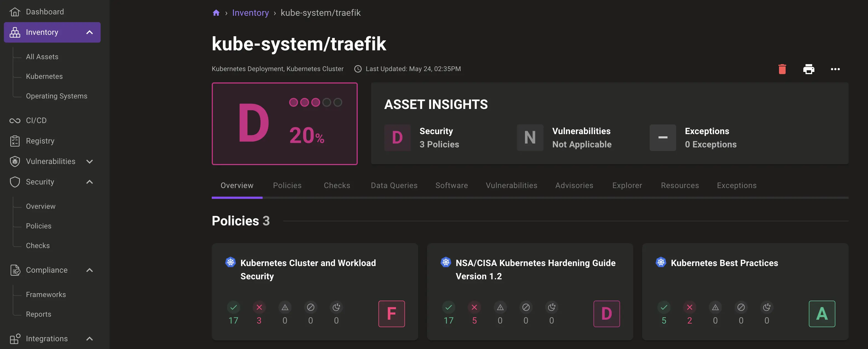Screen dimensions: 868x349
Task: Click A grade on Kubernetes Best Practices
Action: [x=822, y=314]
